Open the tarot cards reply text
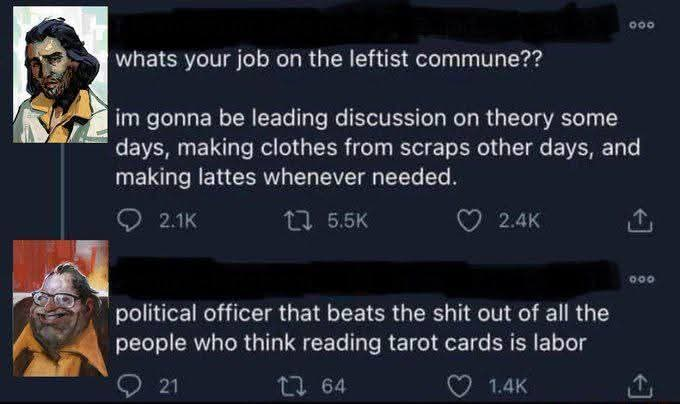Screen dimensions: 680x404 pos(362,328)
